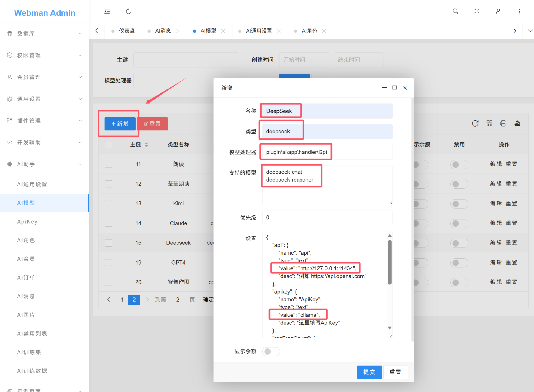
Task: Check the row checkbox for 莹莹朗读
Action: (109, 184)
